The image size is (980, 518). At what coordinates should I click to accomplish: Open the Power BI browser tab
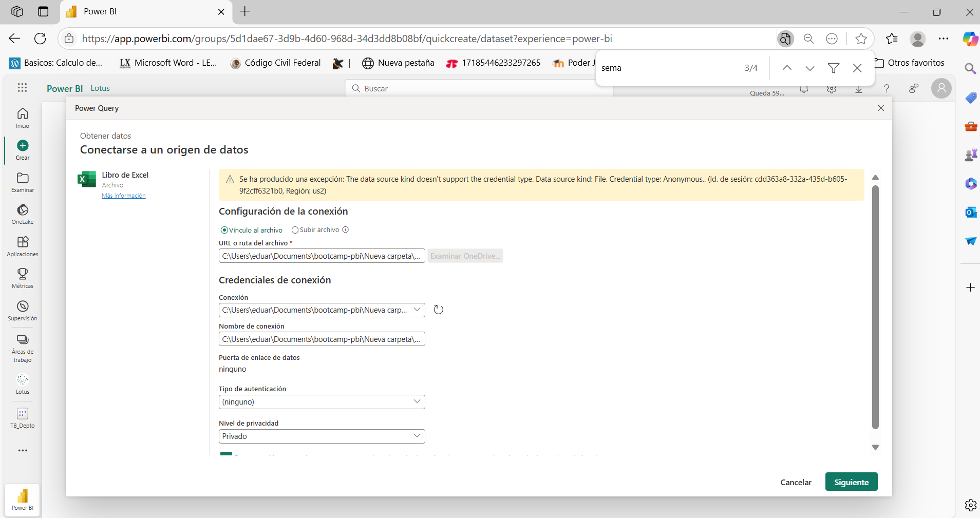coord(146,12)
